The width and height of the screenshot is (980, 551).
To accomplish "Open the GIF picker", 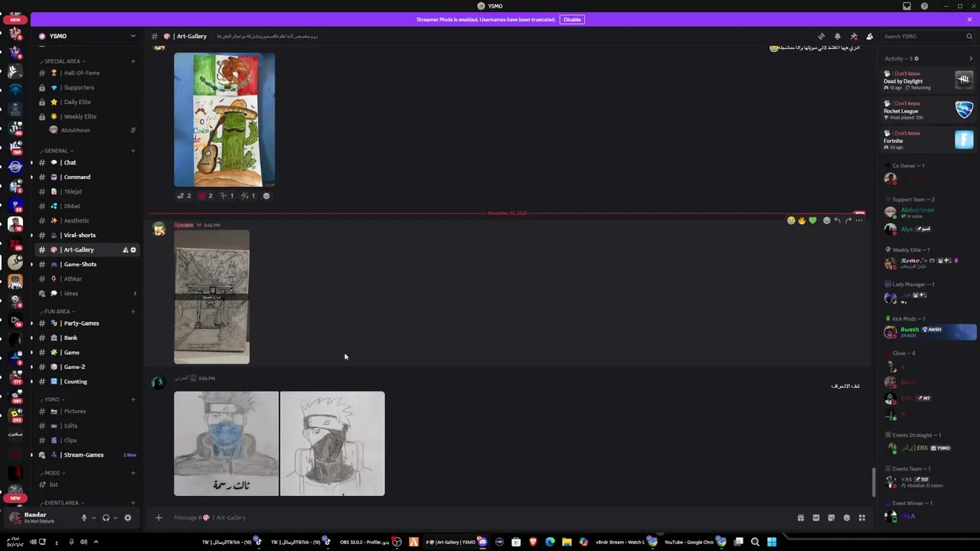I will (816, 518).
